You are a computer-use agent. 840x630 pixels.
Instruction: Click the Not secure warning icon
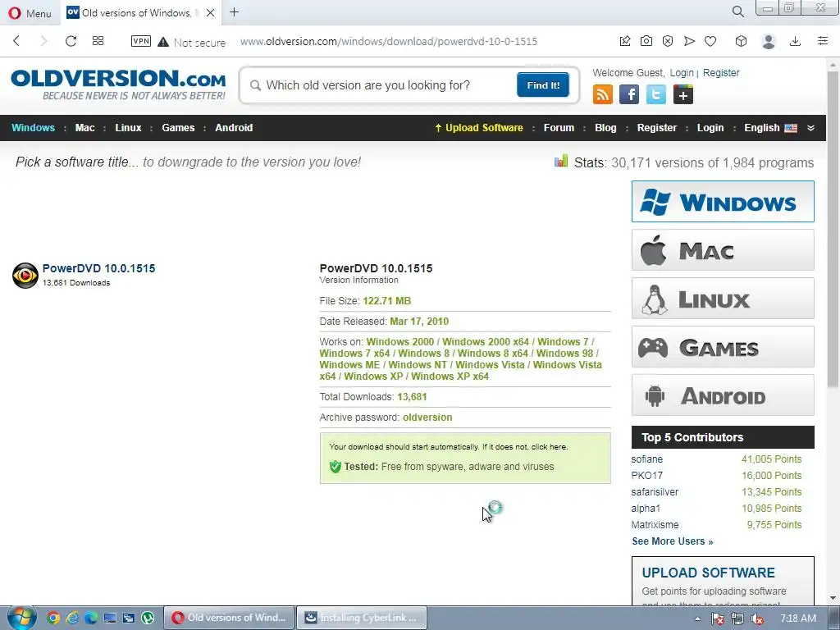(163, 42)
